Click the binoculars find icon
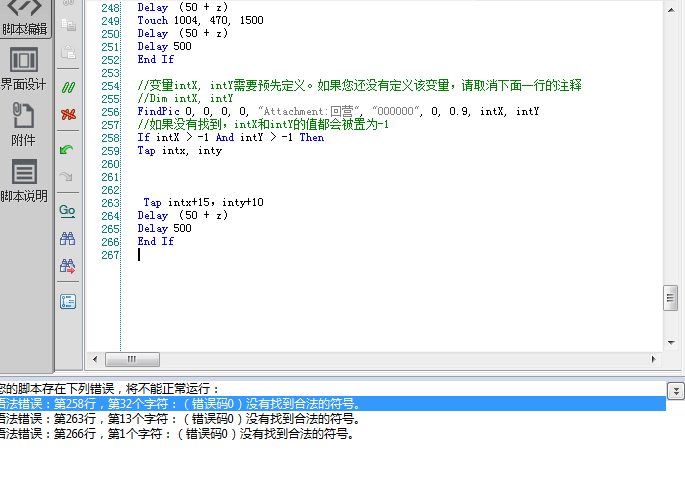Image resolution: width=685 pixels, height=504 pixels. point(68,239)
